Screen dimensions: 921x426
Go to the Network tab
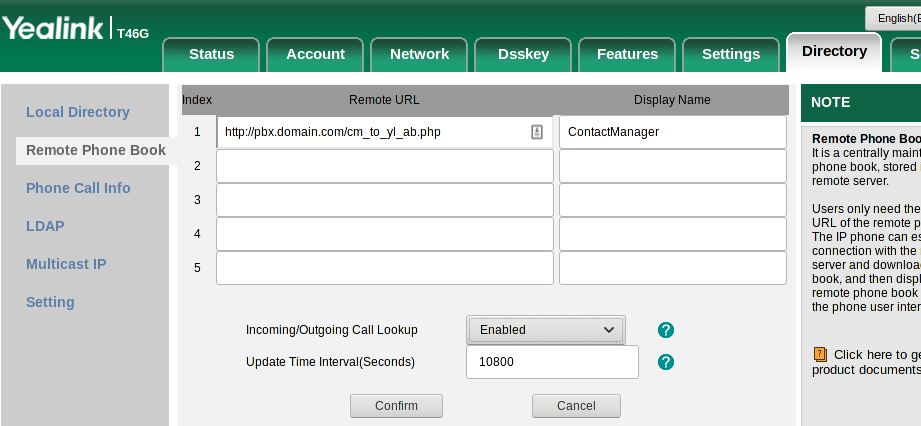tap(419, 54)
